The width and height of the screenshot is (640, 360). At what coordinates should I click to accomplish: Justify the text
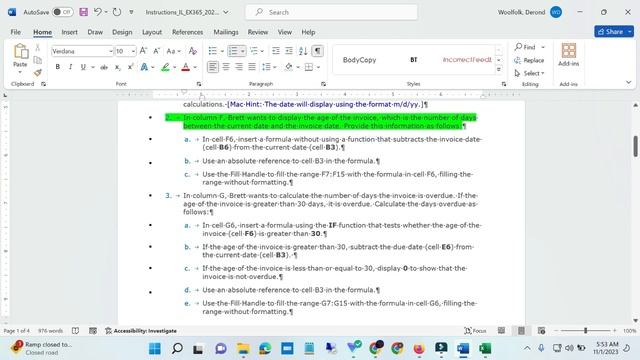click(252, 67)
